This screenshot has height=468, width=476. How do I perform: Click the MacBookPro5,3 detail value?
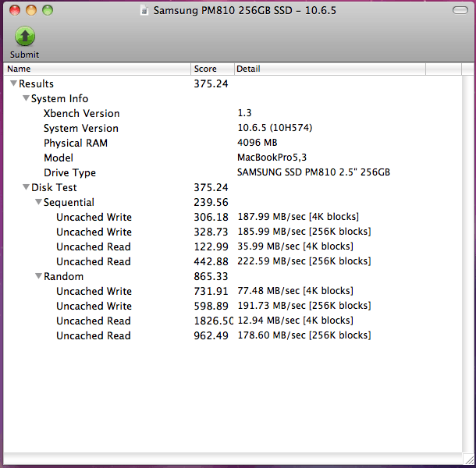click(x=272, y=158)
